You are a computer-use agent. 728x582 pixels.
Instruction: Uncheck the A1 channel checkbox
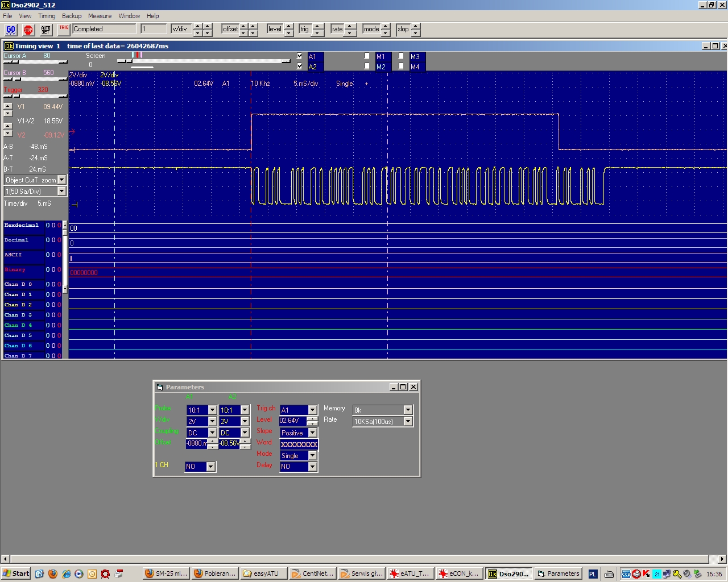300,56
